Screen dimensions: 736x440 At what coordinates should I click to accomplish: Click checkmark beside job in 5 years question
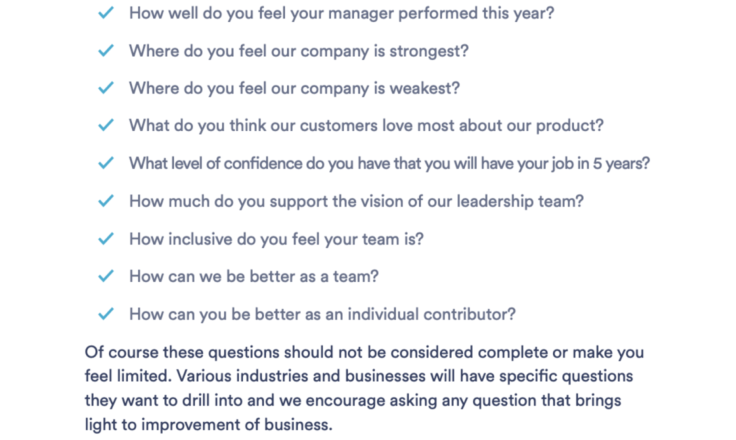[106, 163]
